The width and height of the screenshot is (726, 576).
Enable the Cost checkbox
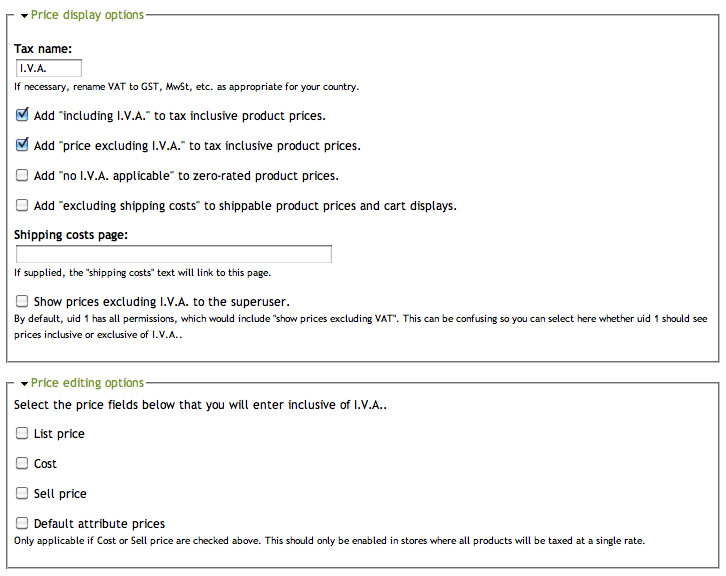22,463
